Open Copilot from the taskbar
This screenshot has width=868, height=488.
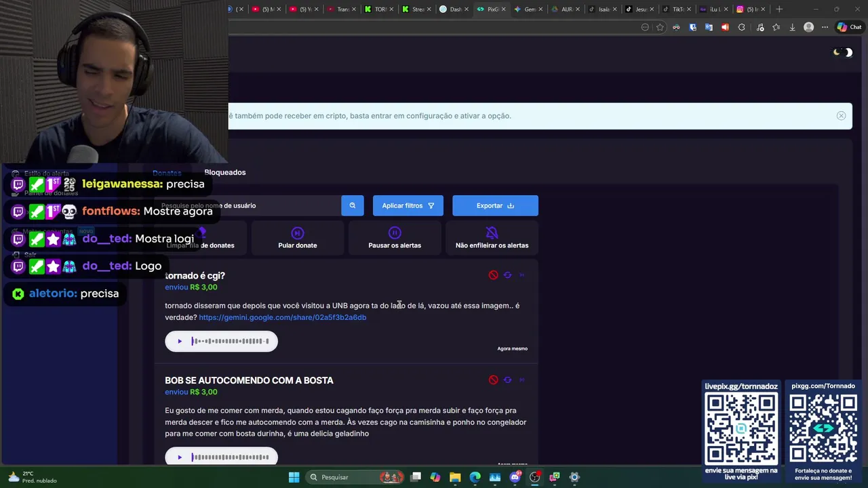tap(435, 477)
